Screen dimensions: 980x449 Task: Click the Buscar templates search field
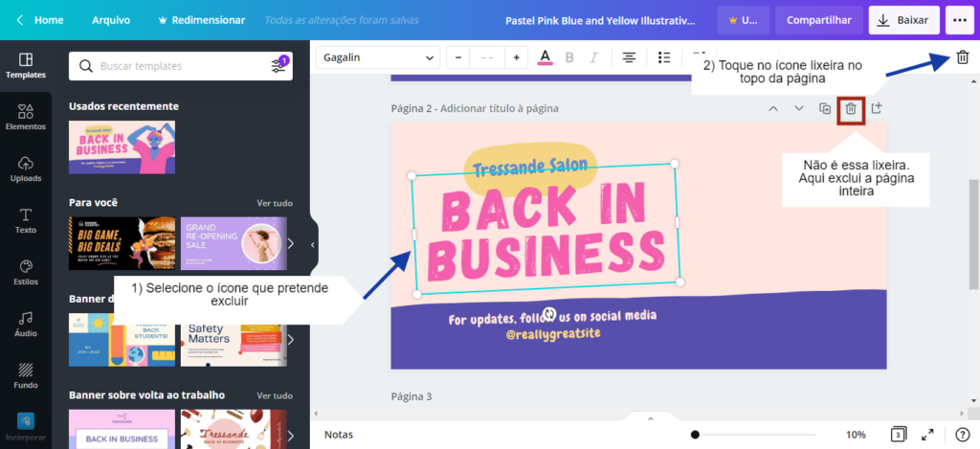(x=181, y=66)
